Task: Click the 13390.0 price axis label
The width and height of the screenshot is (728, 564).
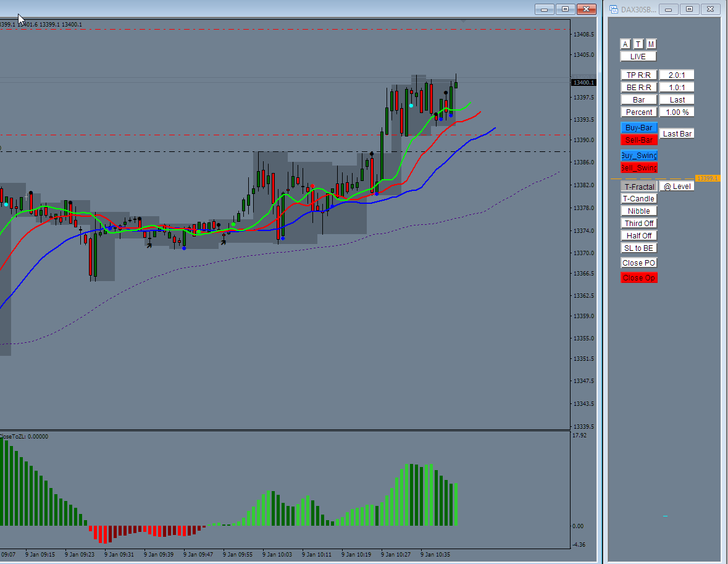Action: 584,140
